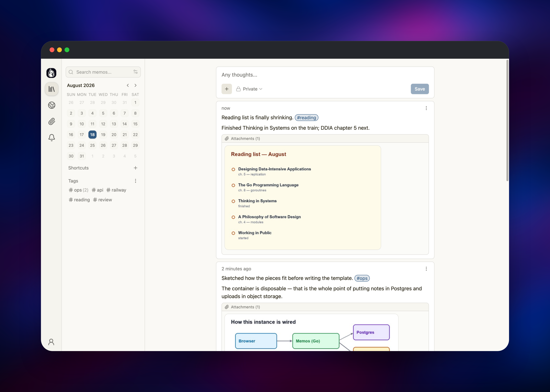
Task: Click text 'Sketched how the pieces fit'
Action: tap(254, 278)
